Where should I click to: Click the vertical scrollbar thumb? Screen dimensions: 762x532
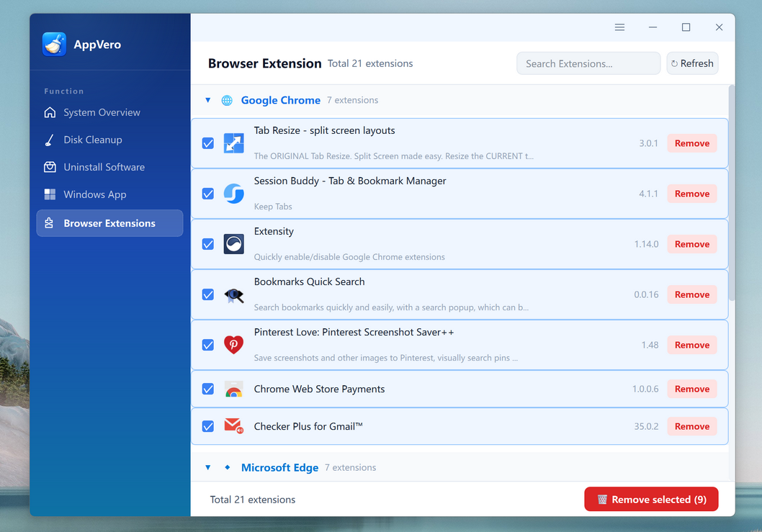point(731,194)
